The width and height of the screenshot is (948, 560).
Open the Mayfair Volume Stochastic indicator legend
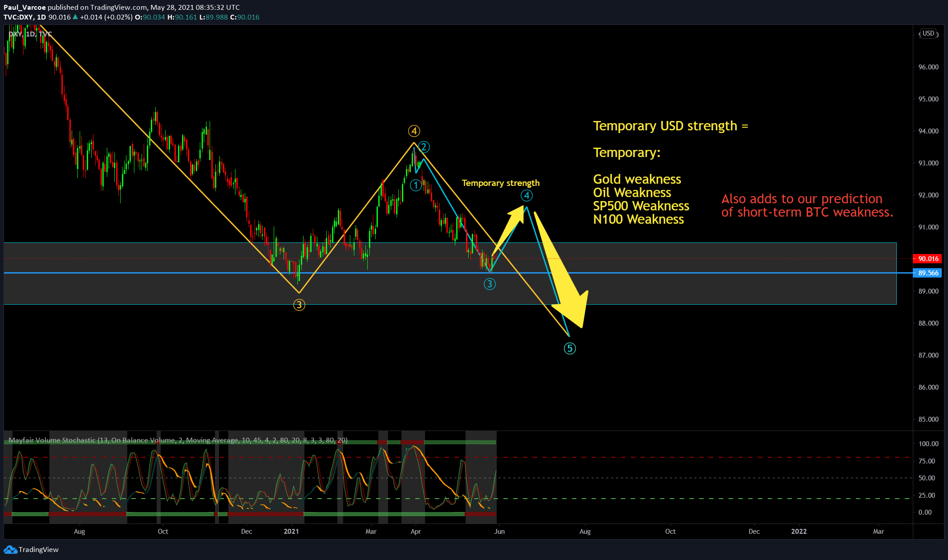click(x=178, y=440)
